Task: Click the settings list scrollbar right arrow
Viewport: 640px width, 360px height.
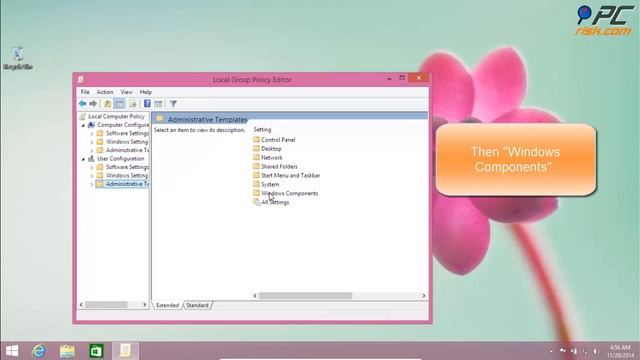Action: tap(424, 296)
